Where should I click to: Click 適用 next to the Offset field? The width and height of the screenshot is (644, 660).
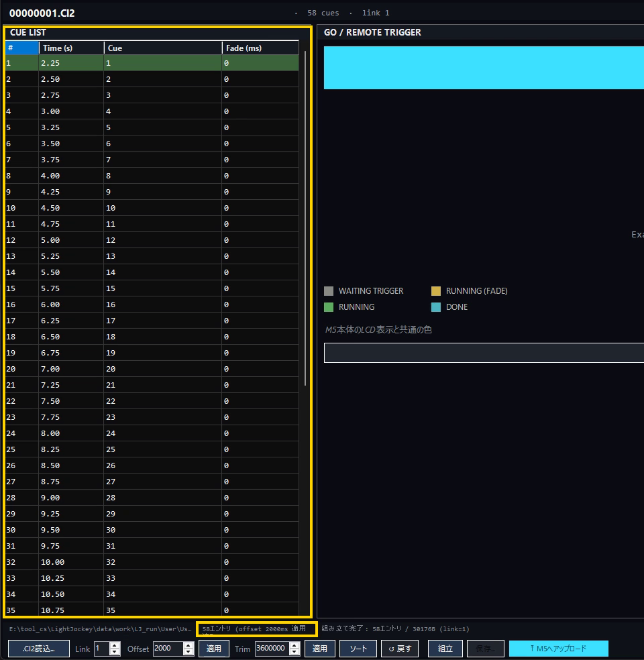coord(214,649)
